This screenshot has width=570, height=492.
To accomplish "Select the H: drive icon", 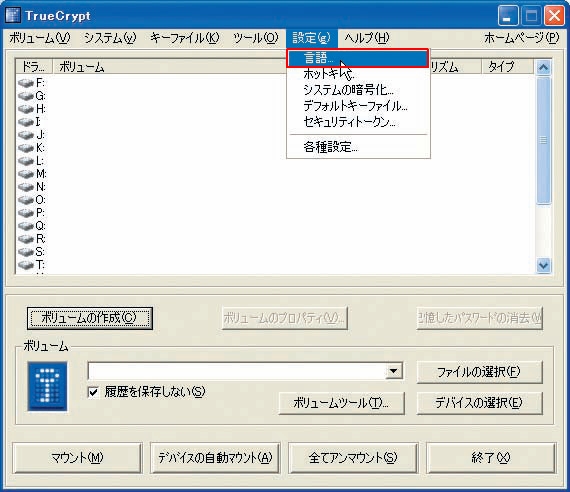I will click(26, 109).
